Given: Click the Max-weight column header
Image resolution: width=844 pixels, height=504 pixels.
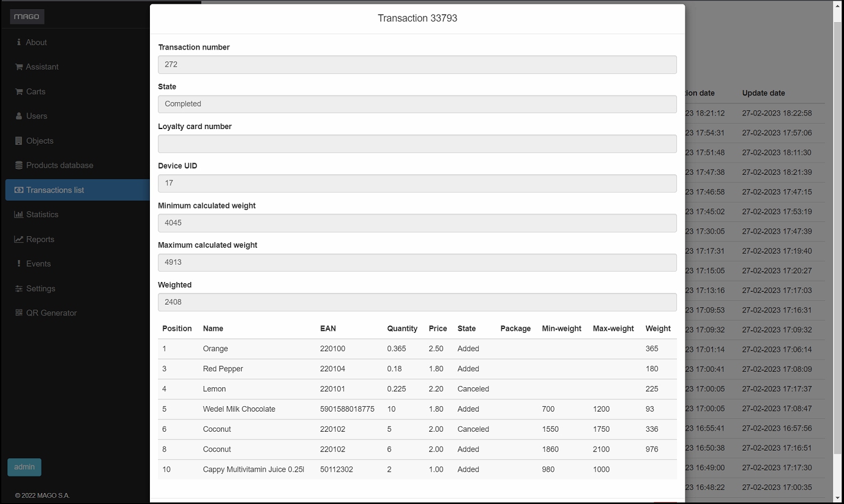Looking at the screenshot, I should pyautogui.click(x=613, y=328).
